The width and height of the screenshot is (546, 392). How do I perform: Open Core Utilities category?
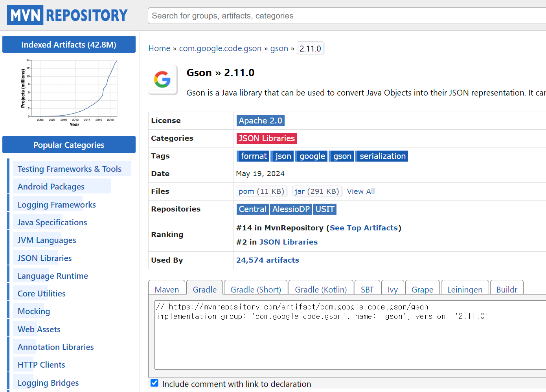[x=42, y=293]
